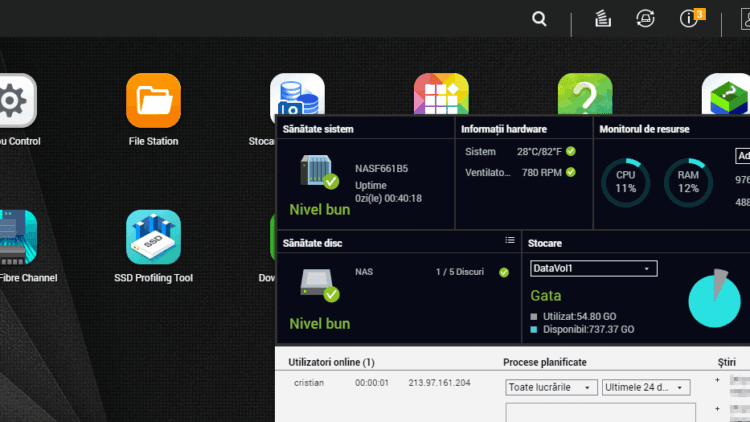Open the green question mark Help icon
This screenshot has height=422, width=750.
tap(585, 98)
